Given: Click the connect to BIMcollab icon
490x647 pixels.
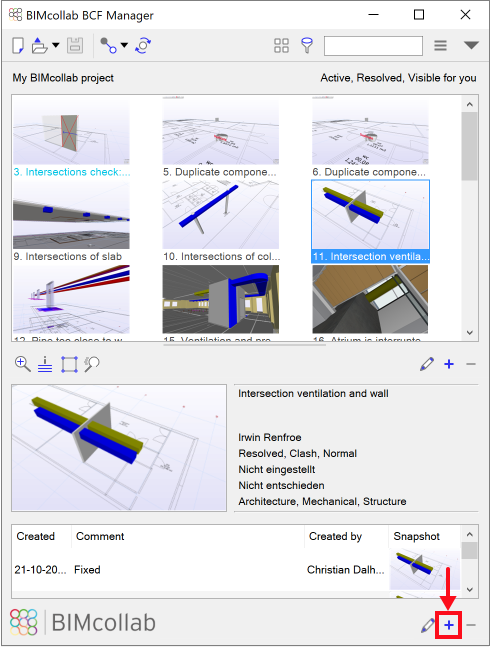Looking at the screenshot, I should [108, 45].
